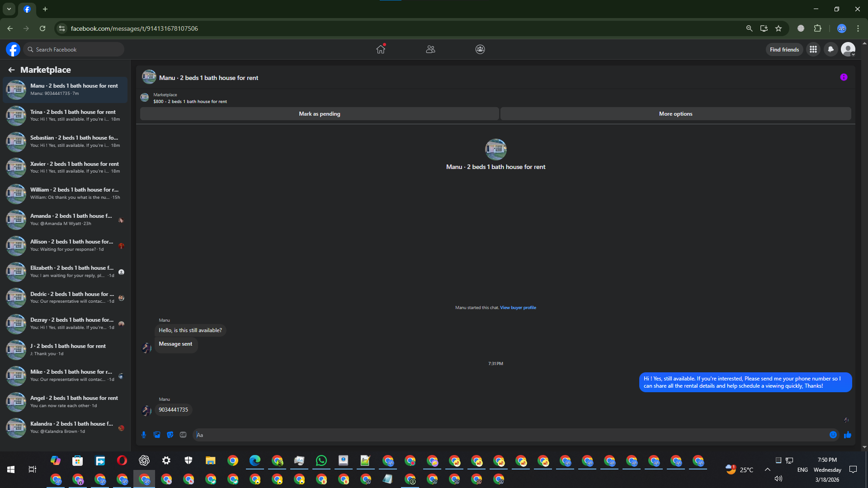The image size is (868, 488).
Task: Go to the Facebook Home tab
Action: pos(381,49)
